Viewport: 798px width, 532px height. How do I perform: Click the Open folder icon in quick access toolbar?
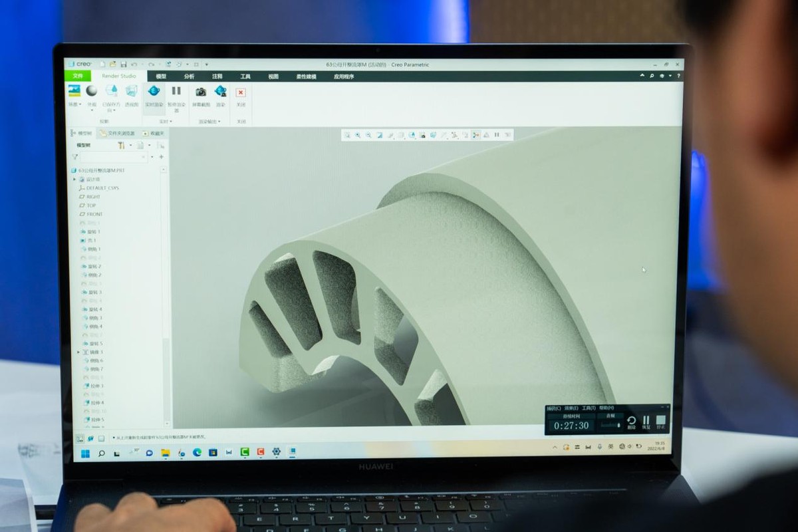[112, 64]
